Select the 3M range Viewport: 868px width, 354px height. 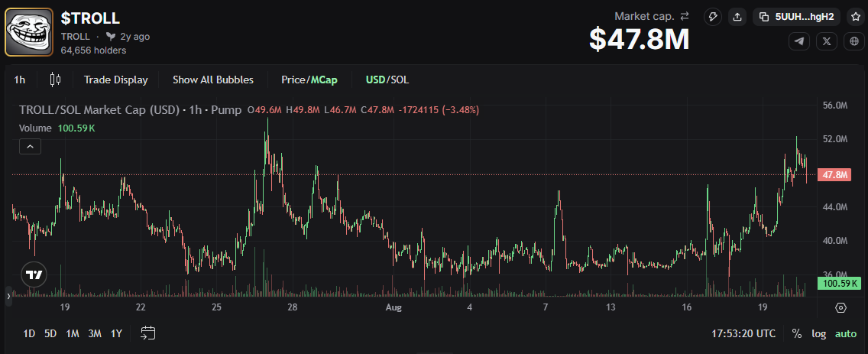tap(95, 333)
